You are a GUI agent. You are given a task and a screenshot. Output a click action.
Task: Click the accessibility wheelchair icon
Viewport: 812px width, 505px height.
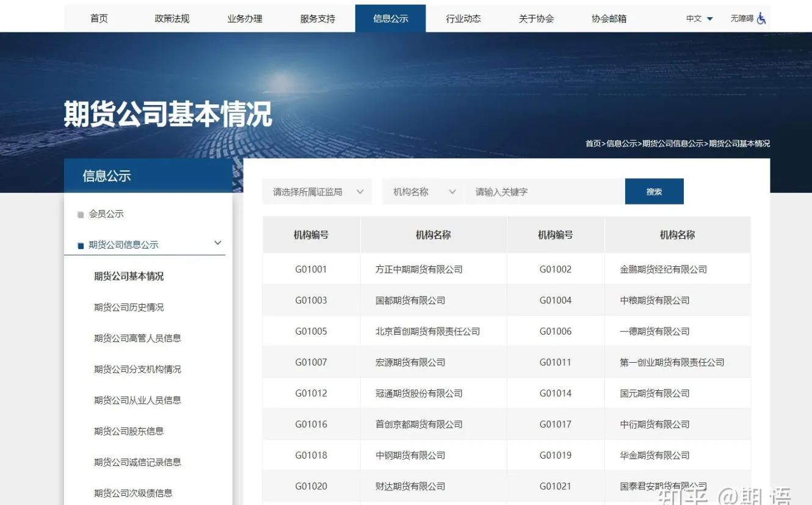click(761, 18)
